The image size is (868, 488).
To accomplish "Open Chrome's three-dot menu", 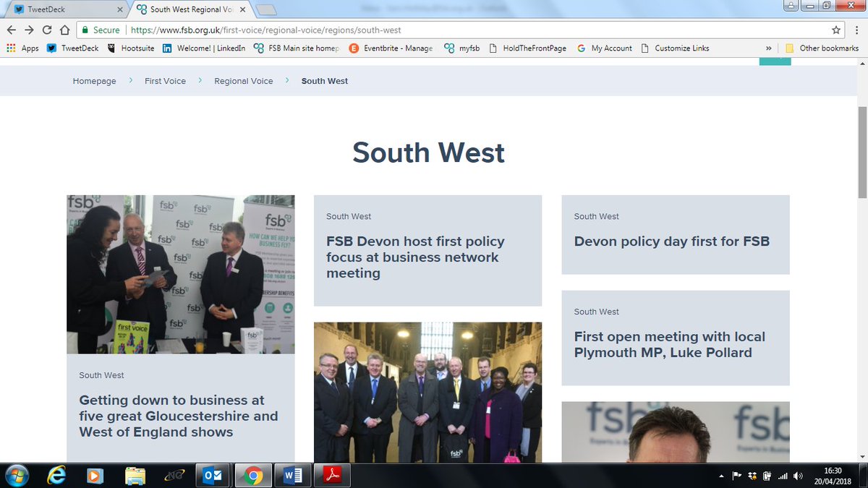I will 857,30.
